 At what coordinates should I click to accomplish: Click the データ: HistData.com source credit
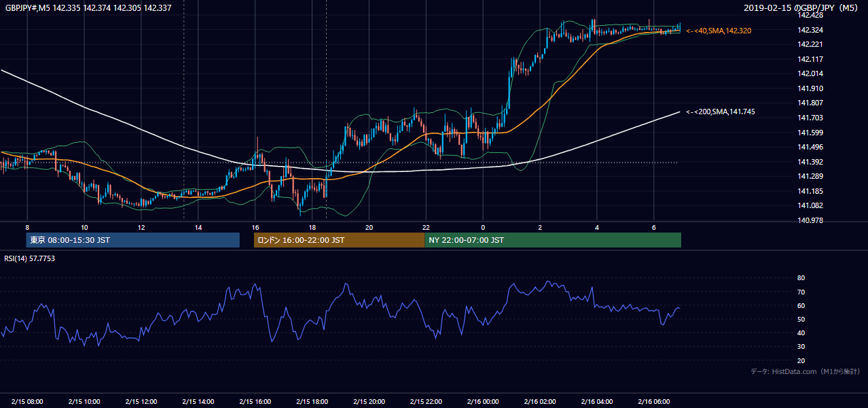(805, 371)
